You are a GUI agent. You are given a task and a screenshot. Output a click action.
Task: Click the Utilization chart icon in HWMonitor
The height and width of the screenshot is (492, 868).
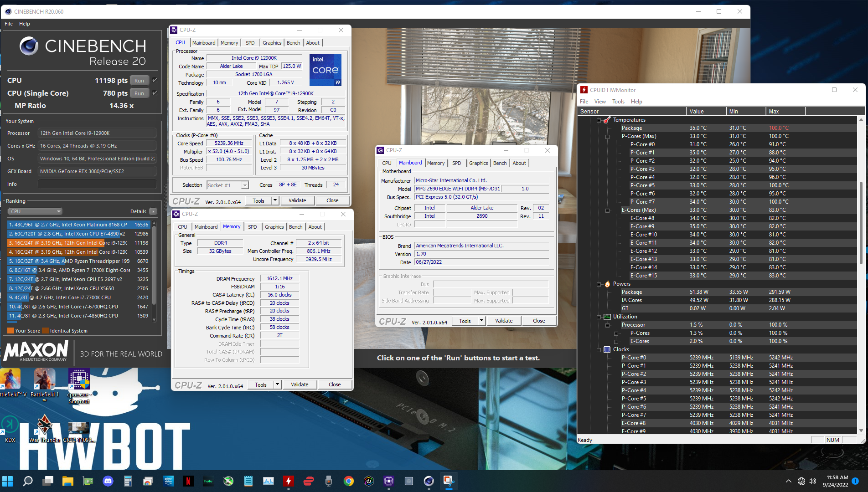coord(607,317)
